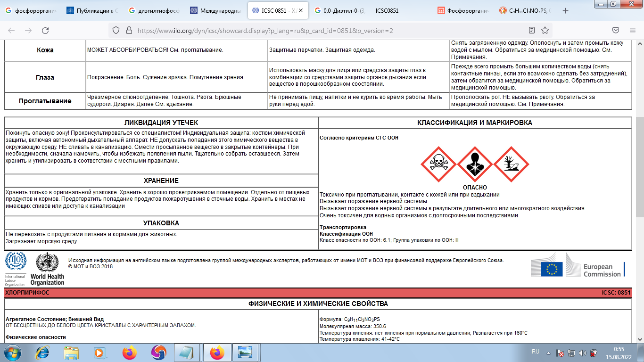Open the Firefox application menu
644x362 pixels.
[x=632, y=31]
